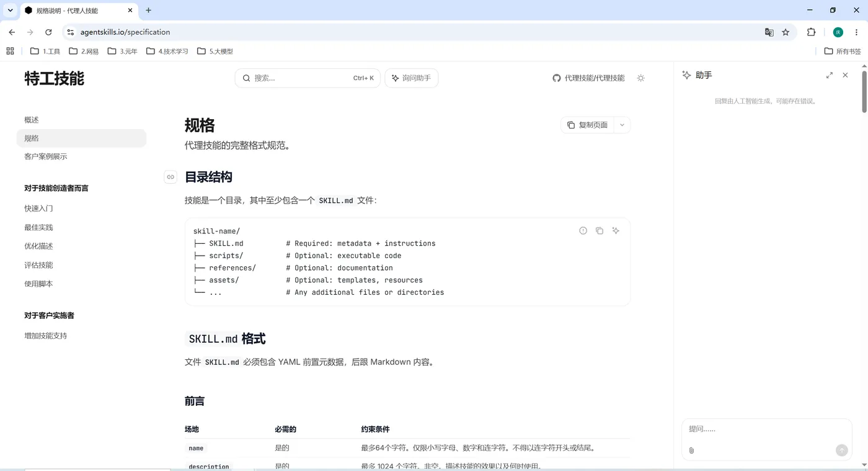
Task: Go to 快速入门 page
Action: 38,209
